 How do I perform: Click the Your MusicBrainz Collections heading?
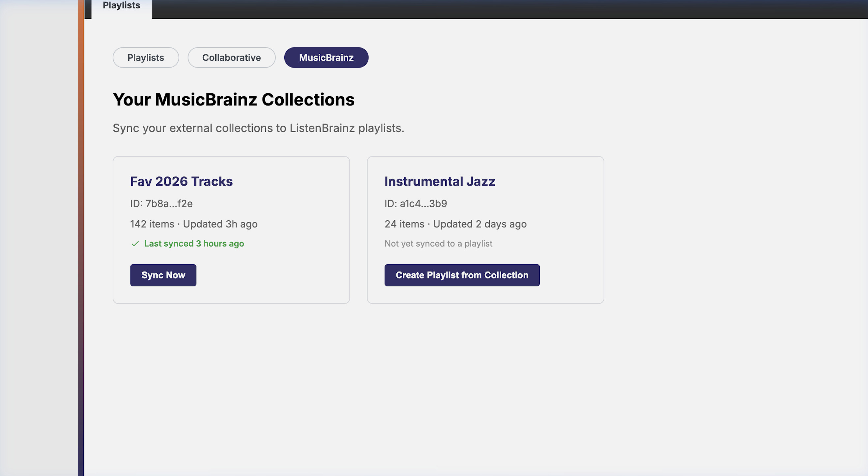point(233,100)
